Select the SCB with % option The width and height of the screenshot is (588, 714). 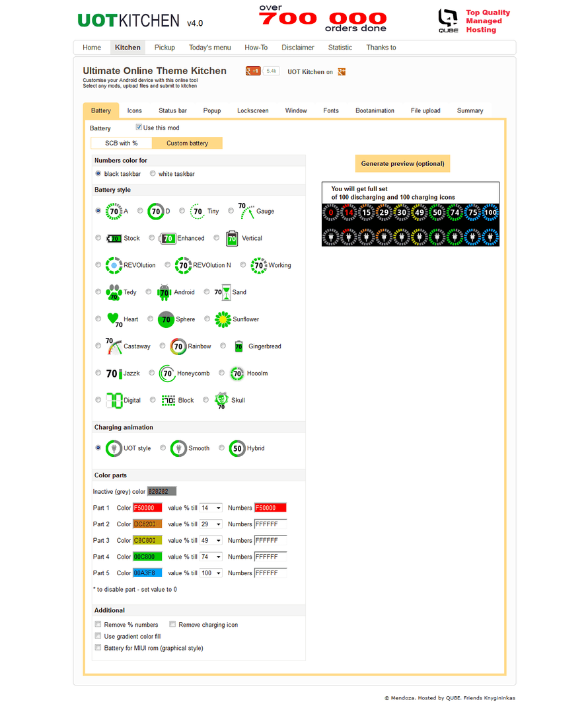point(121,143)
